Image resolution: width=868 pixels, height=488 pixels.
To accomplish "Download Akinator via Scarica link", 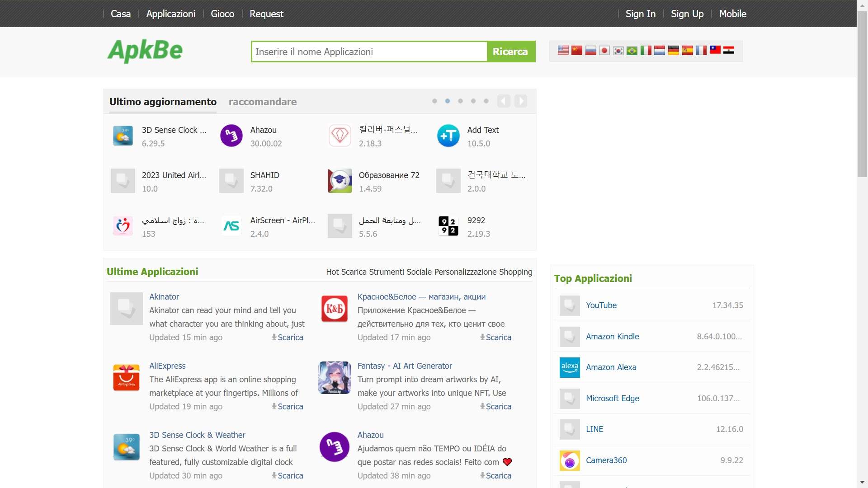I will click(287, 338).
